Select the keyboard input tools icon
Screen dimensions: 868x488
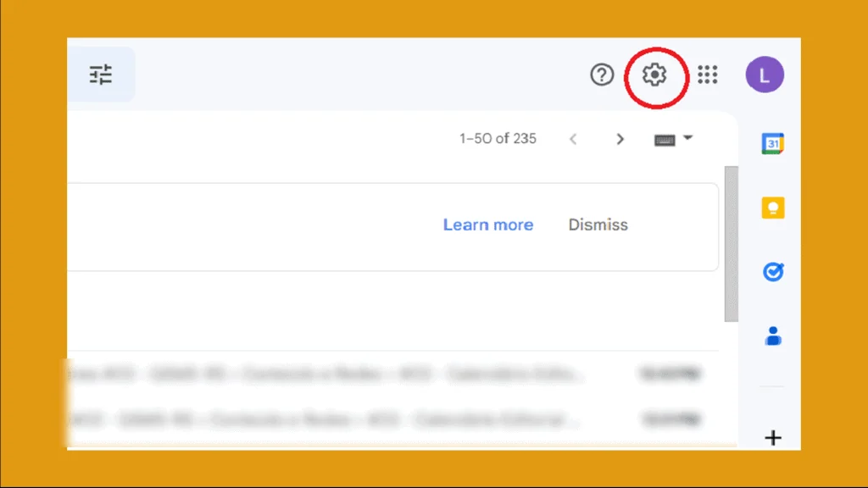coord(665,139)
